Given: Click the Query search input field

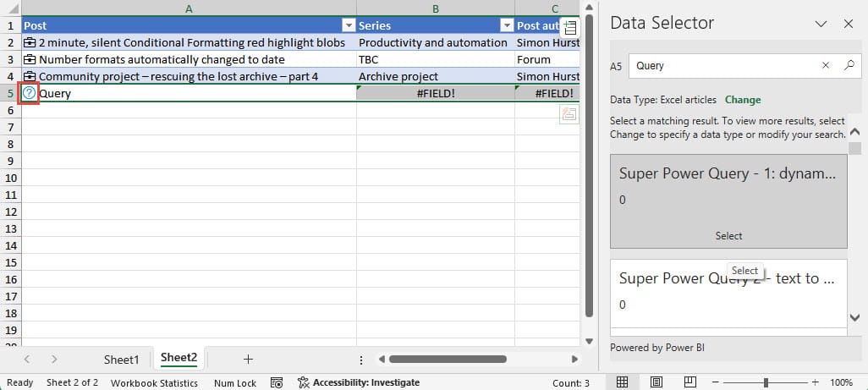Looking at the screenshot, I should coord(723,65).
